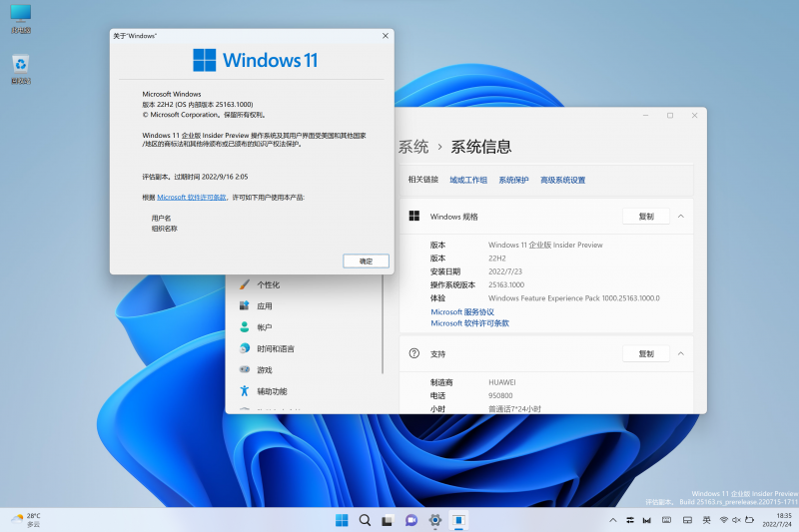Select the 25163.1000 OS build value
The width and height of the screenshot is (799, 532).
coord(506,284)
